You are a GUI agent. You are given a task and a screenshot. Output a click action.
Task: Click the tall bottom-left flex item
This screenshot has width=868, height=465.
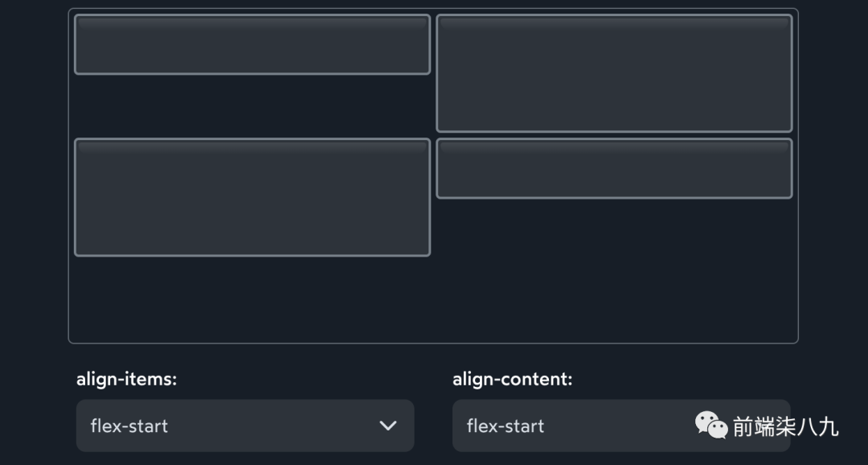point(252,198)
